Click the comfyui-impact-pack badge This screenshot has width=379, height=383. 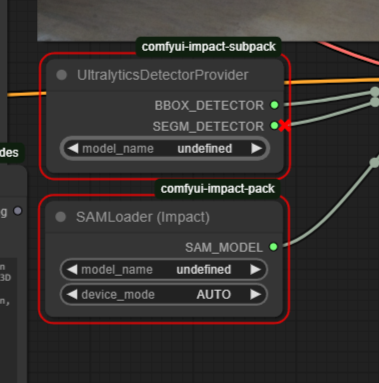[217, 189]
